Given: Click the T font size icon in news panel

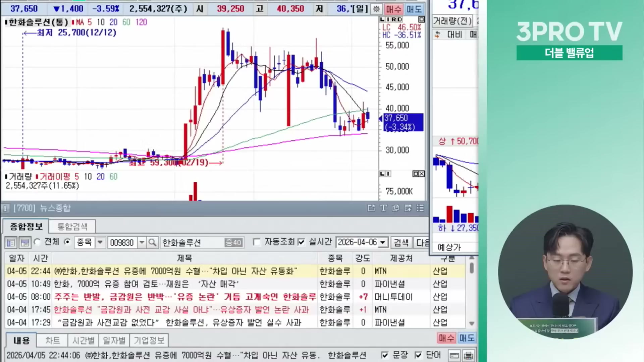Looking at the screenshot, I should pyautogui.click(x=383, y=208).
